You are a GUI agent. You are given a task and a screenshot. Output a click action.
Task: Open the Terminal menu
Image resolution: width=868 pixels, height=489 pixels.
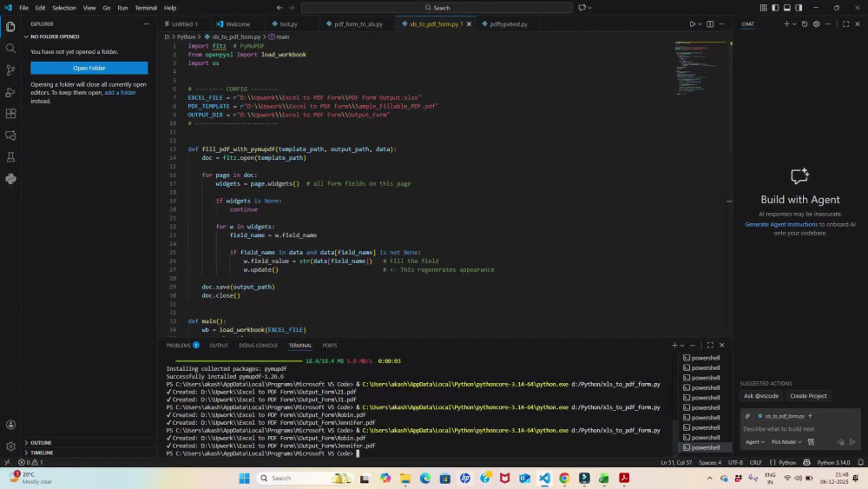[x=146, y=8]
